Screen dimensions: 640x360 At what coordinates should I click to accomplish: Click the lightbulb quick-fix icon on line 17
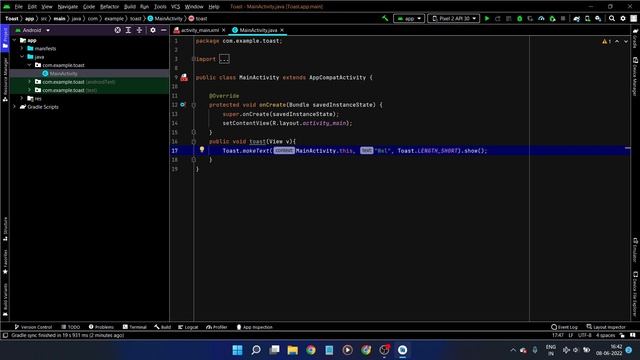point(202,149)
